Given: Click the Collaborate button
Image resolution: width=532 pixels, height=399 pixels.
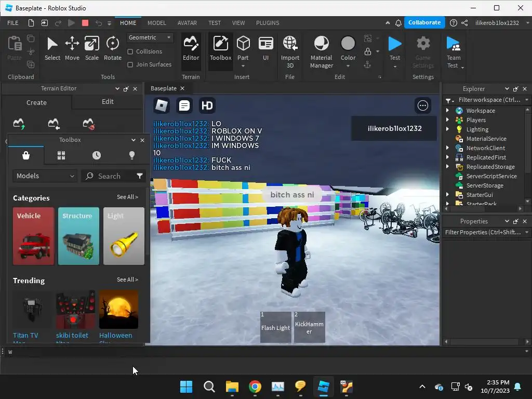Looking at the screenshot, I should point(424,22).
